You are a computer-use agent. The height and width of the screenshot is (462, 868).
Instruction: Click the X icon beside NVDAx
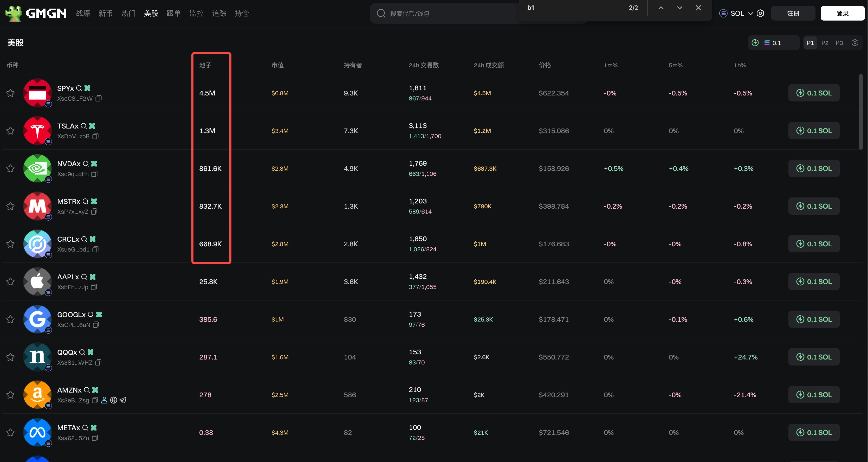pos(94,163)
